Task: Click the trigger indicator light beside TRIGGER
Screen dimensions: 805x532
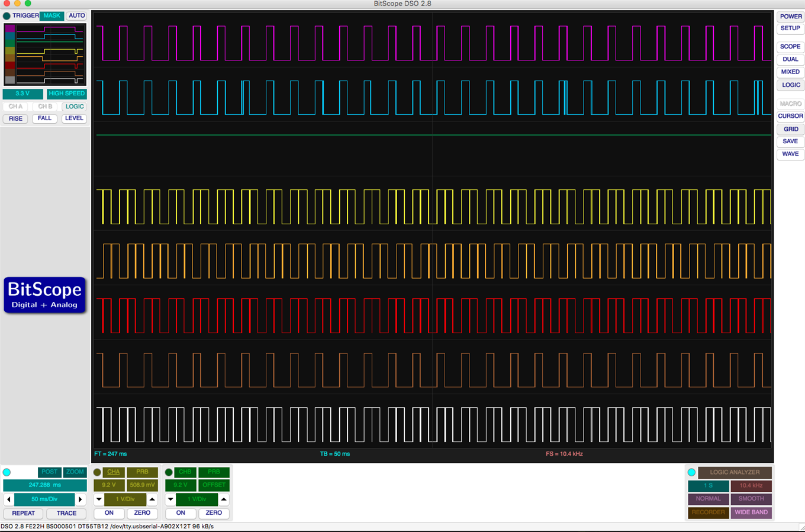Action: pyautogui.click(x=7, y=16)
